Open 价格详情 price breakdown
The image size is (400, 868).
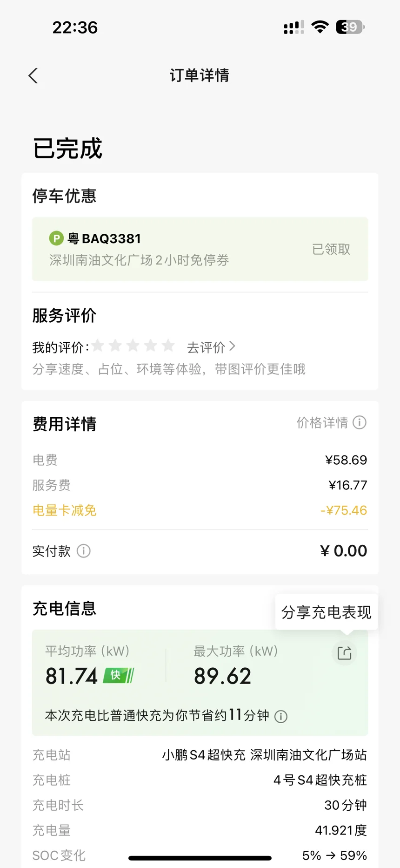tap(322, 422)
